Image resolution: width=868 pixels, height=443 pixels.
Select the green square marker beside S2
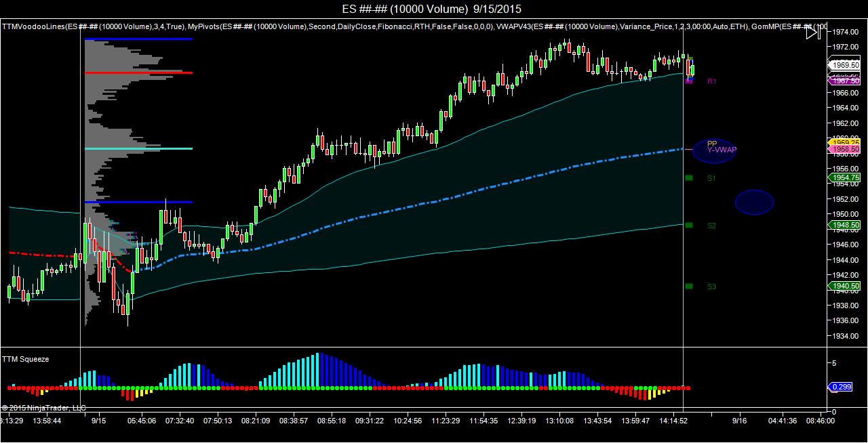689,225
